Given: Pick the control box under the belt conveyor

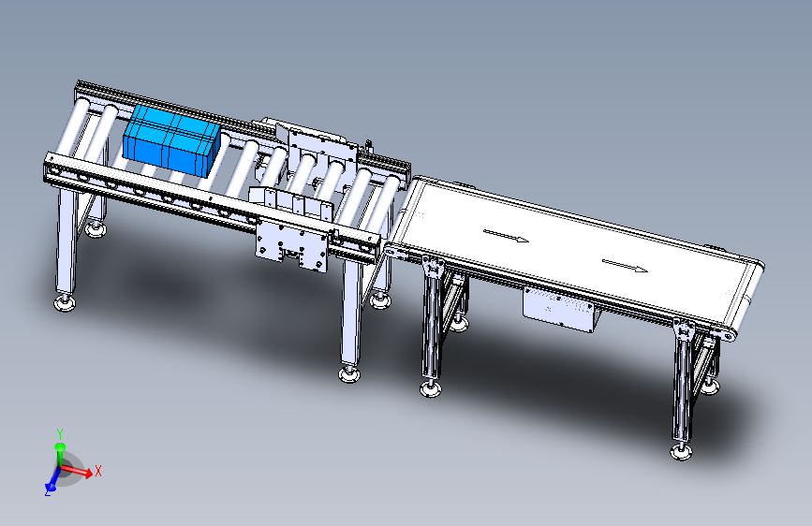Looking at the screenshot, I should [x=560, y=310].
